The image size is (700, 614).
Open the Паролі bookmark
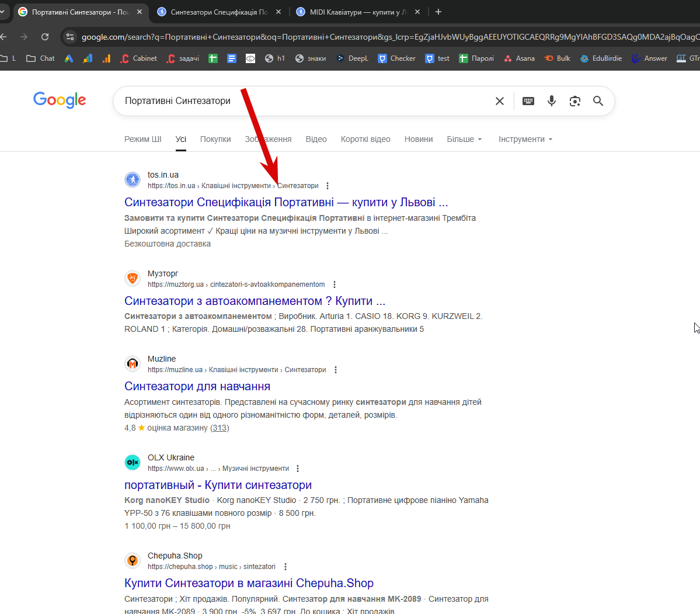pos(476,58)
